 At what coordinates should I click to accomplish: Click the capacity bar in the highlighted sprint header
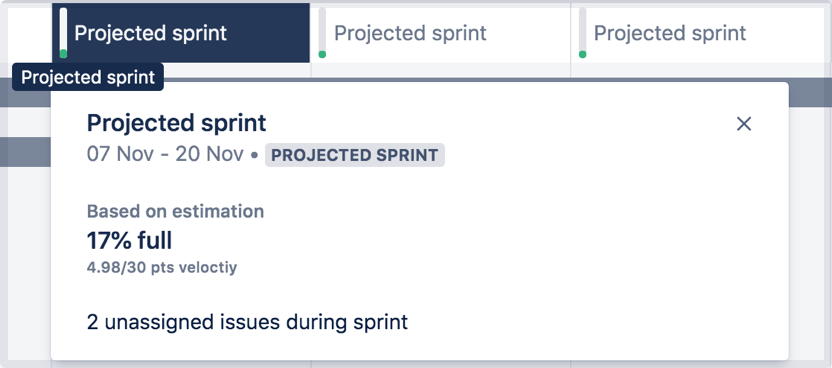(x=63, y=33)
